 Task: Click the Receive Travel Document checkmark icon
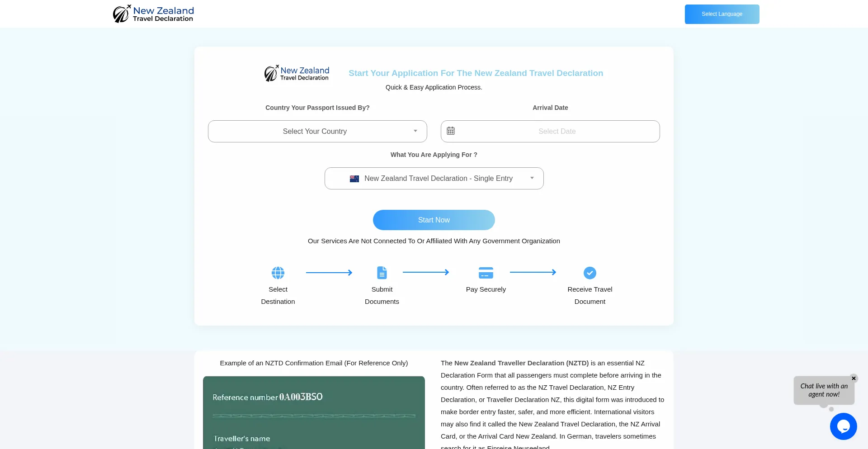pos(590,273)
